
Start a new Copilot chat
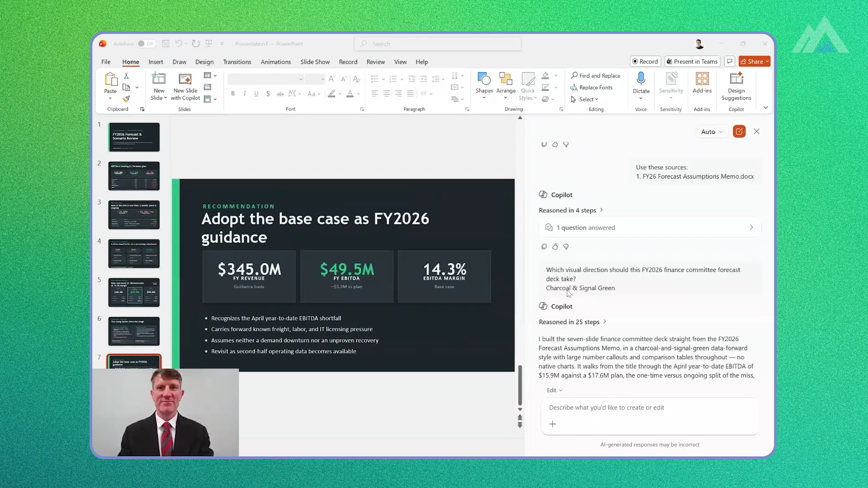coord(739,132)
